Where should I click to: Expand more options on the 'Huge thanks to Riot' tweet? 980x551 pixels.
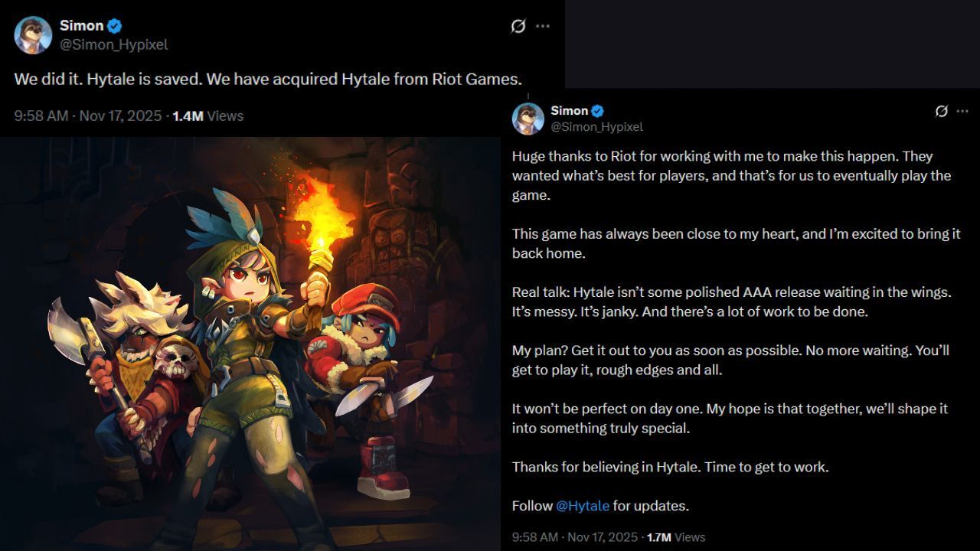962,111
